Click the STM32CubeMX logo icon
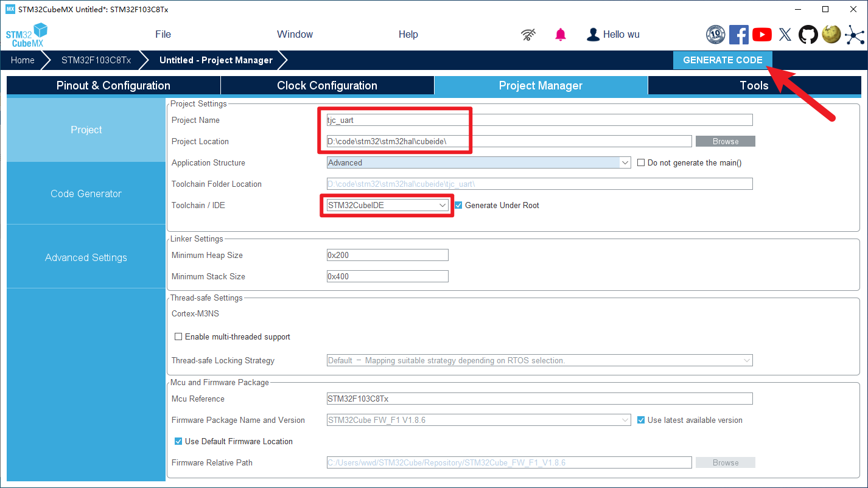 point(27,35)
